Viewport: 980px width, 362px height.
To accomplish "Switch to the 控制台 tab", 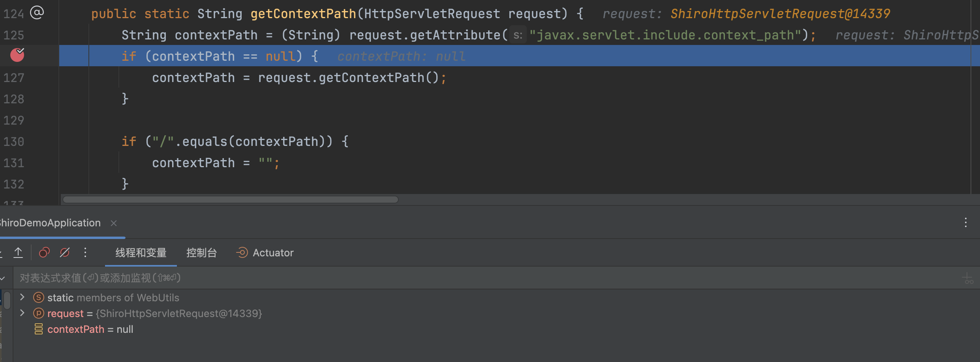I will (x=201, y=253).
